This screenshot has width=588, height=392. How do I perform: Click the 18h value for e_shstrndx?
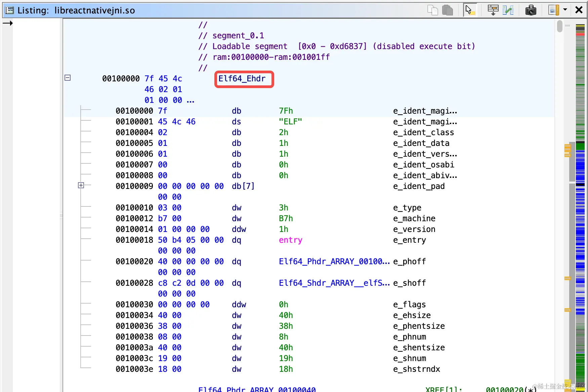coord(286,369)
